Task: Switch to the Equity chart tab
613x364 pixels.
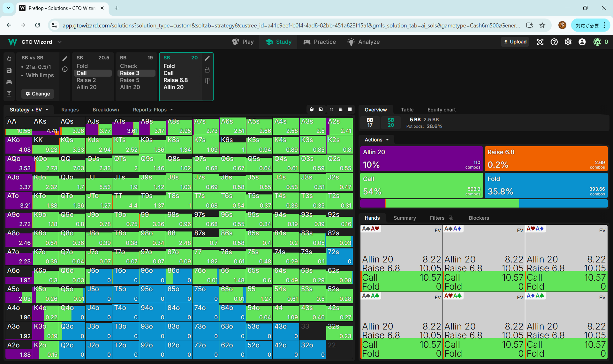Action: pos(441,110)
